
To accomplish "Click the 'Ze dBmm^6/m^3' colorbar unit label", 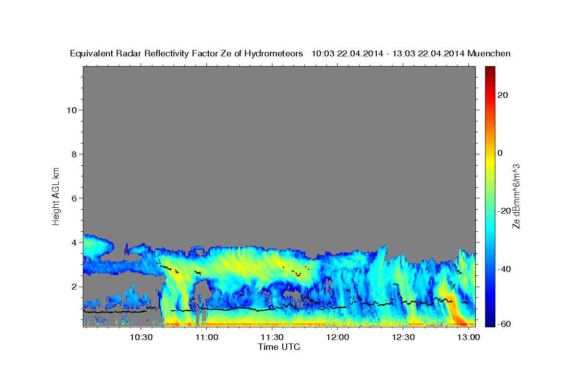I will pos(516,196).
